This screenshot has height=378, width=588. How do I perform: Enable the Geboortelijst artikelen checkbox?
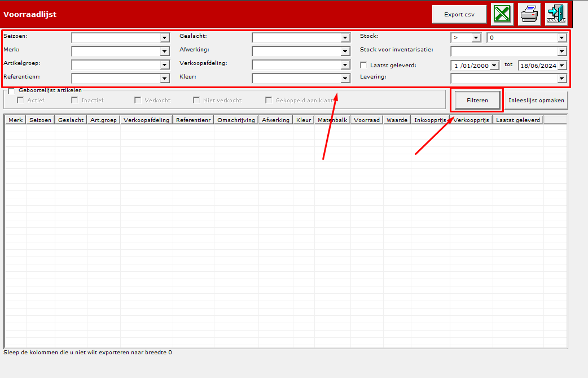point(11,91)
